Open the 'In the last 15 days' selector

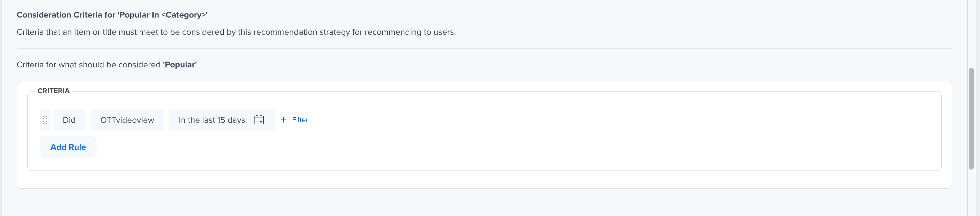(x=222, y=120)
